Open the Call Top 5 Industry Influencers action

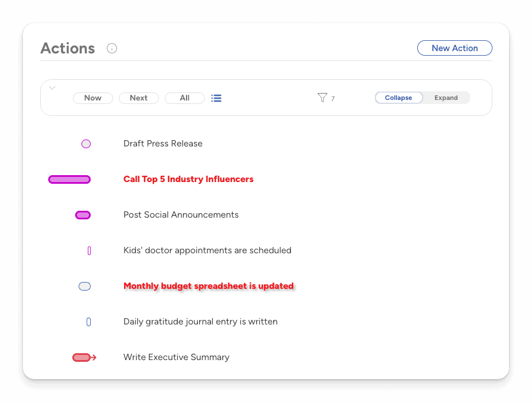tap(188, 179)
